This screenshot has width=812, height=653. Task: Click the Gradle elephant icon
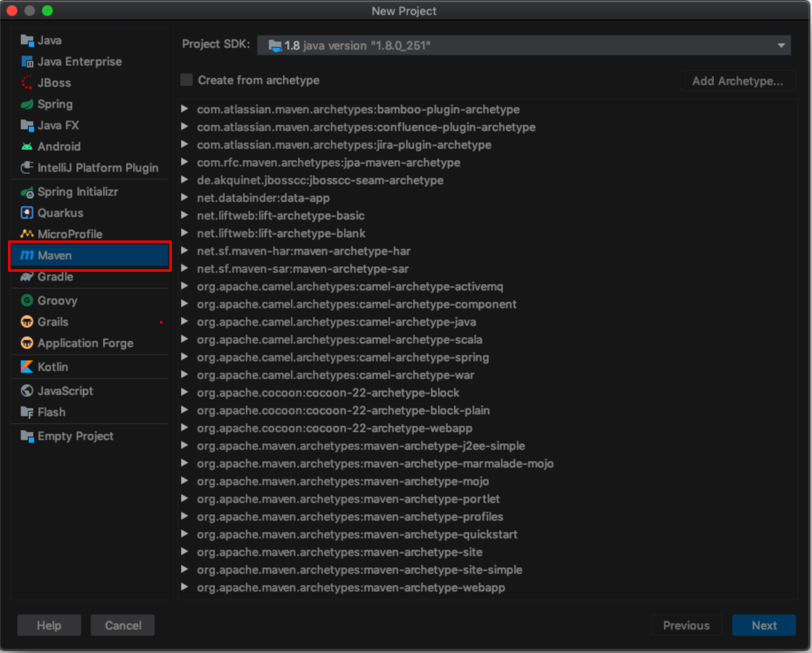click(27, 277)
